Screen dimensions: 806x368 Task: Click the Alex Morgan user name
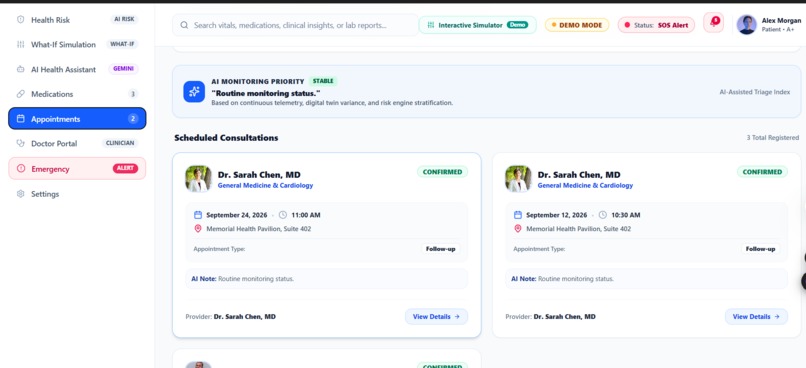coord(781,21)
